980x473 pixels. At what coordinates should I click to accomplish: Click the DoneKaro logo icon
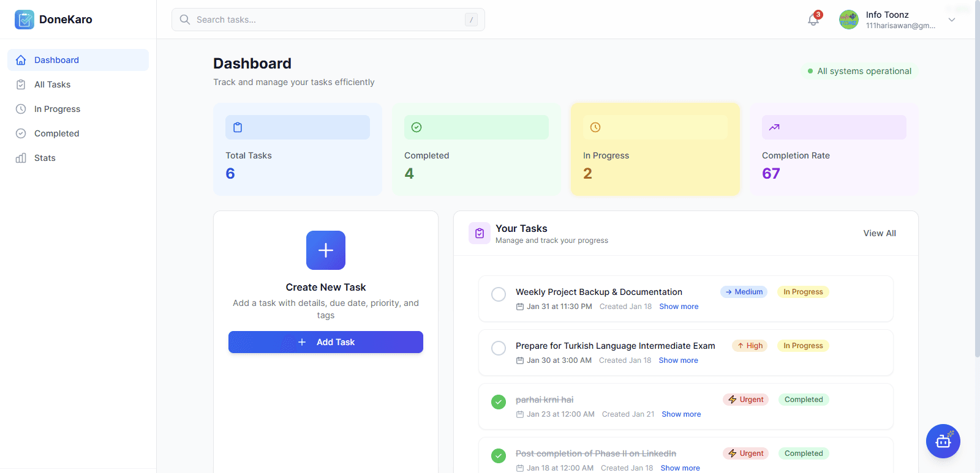(x=24, y=20)
